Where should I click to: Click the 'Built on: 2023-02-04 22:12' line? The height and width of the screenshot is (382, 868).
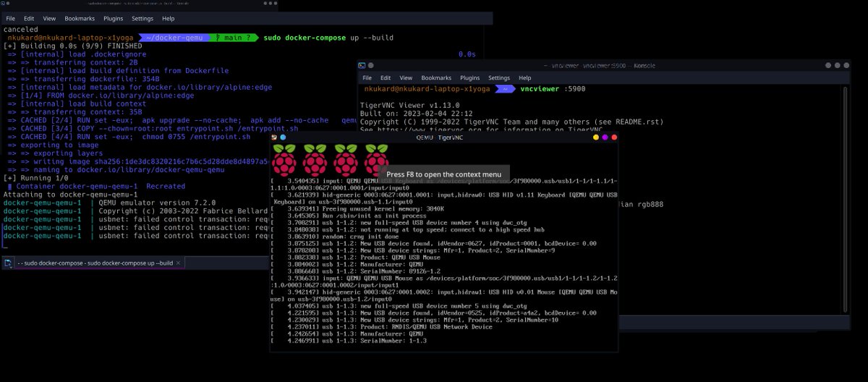(x=416, y=114)
